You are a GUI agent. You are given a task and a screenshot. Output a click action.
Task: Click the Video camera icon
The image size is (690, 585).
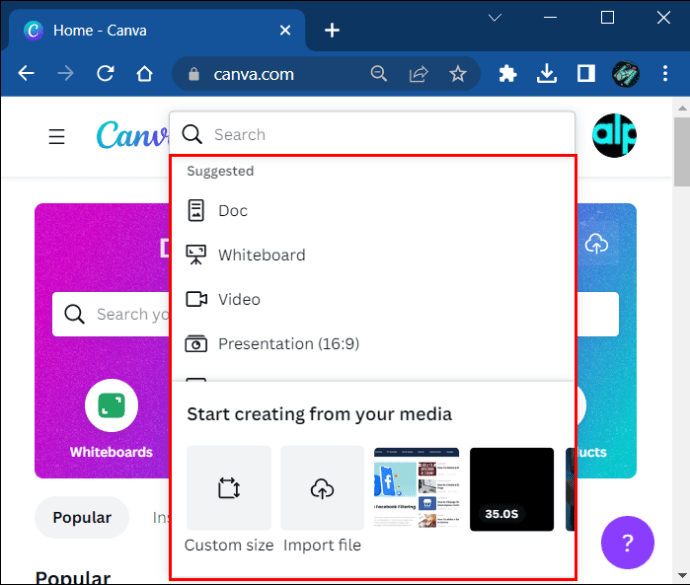pyautogui.click(x=196, y=299)
